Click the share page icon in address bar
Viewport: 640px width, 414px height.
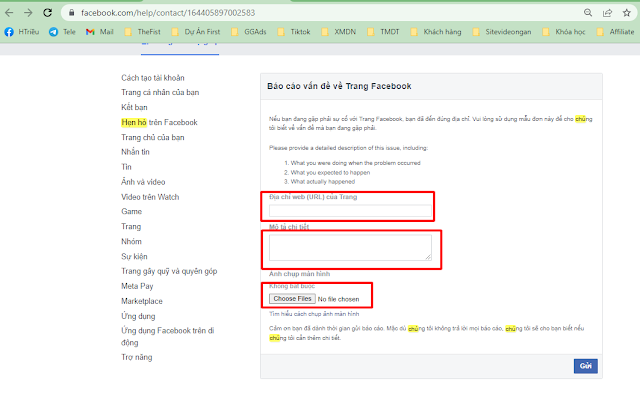point(607,13)
